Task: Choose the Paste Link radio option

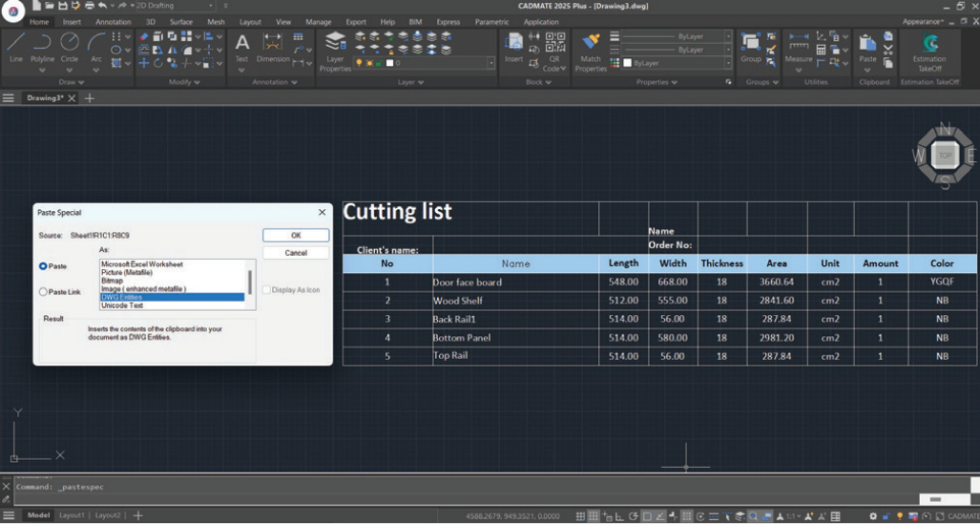Action: [x=43, y=292]
